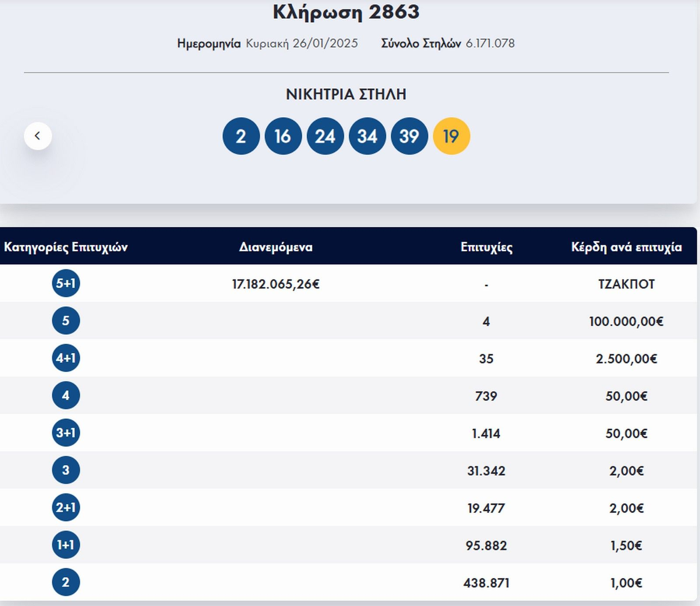Select the 3+1 category badge
The image size is (700, 606).
click(66, 433)
